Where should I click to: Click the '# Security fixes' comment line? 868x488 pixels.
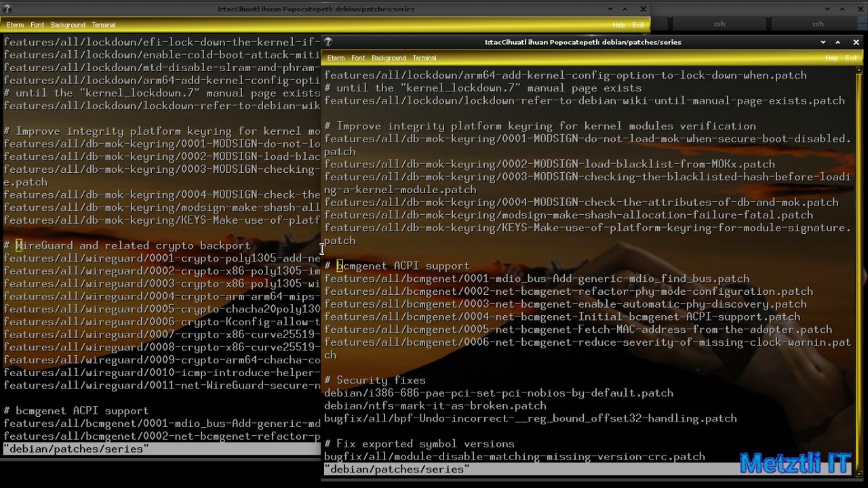375,380
